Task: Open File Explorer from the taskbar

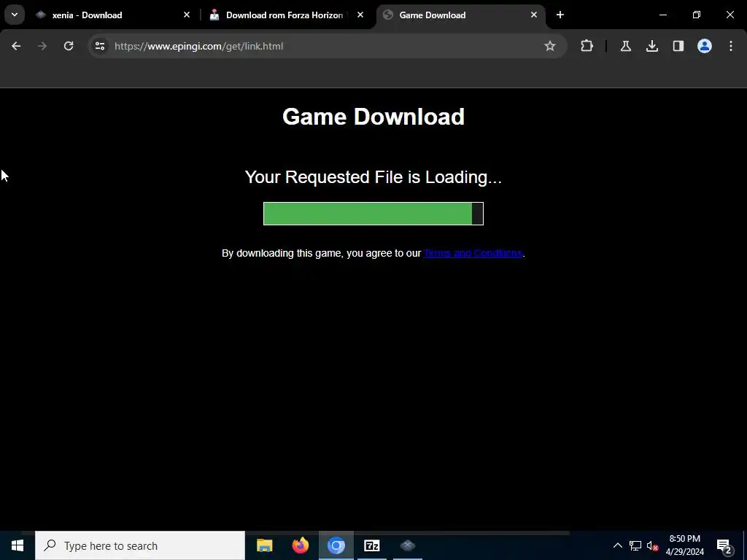Action: pyautogui.click(x=264, y=545)
